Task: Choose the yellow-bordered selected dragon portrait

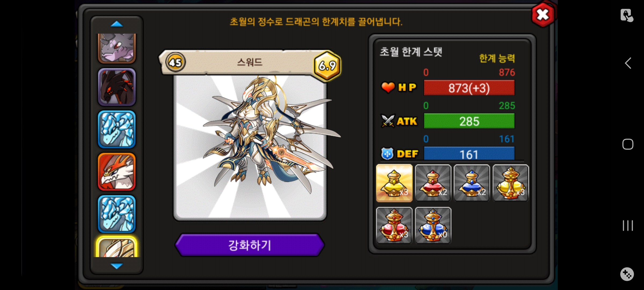Action: click(117, 247)
